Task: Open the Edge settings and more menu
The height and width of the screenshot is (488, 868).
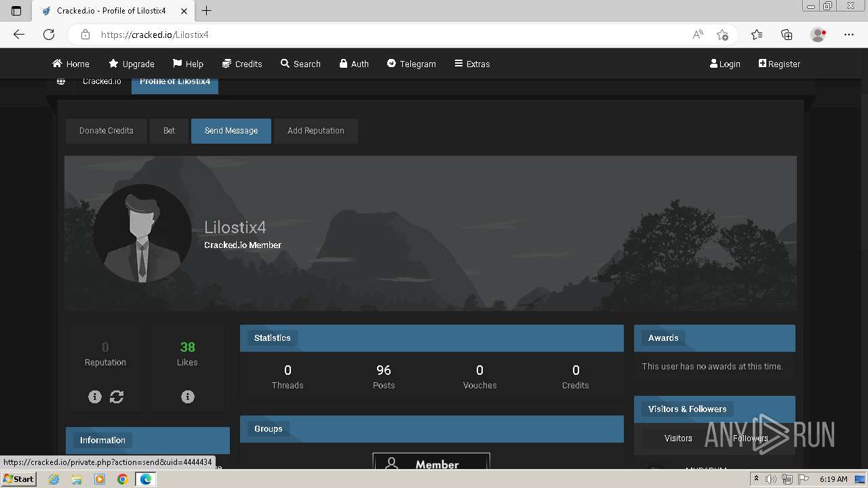Action: (x=849, y=35)
